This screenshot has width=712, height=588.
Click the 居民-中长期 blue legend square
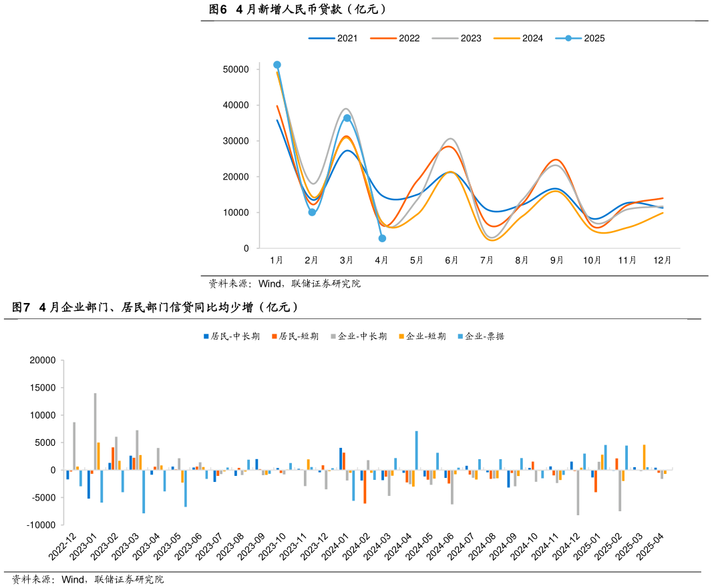click(206, 336)
